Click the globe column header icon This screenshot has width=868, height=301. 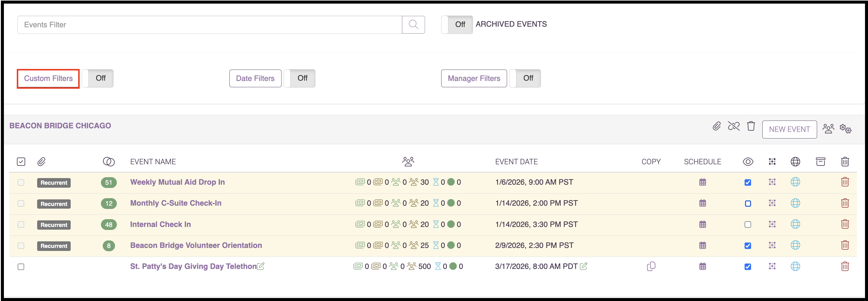pos(795,162)
